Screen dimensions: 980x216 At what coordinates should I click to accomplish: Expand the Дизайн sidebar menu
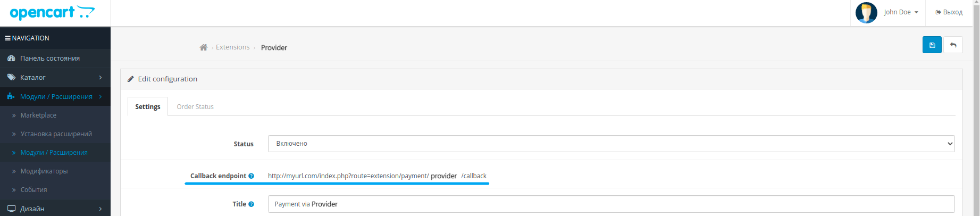pyautogui.click(x=55, y=209)
